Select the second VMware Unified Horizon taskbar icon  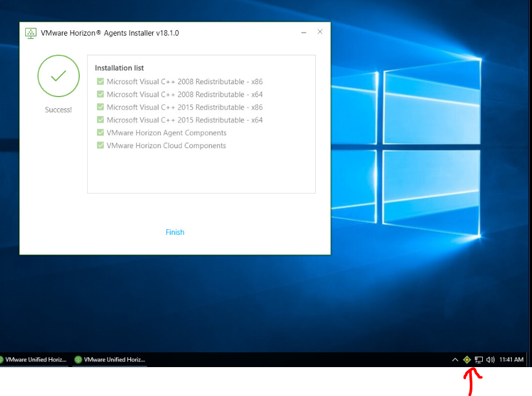click(x=109, y=360)
